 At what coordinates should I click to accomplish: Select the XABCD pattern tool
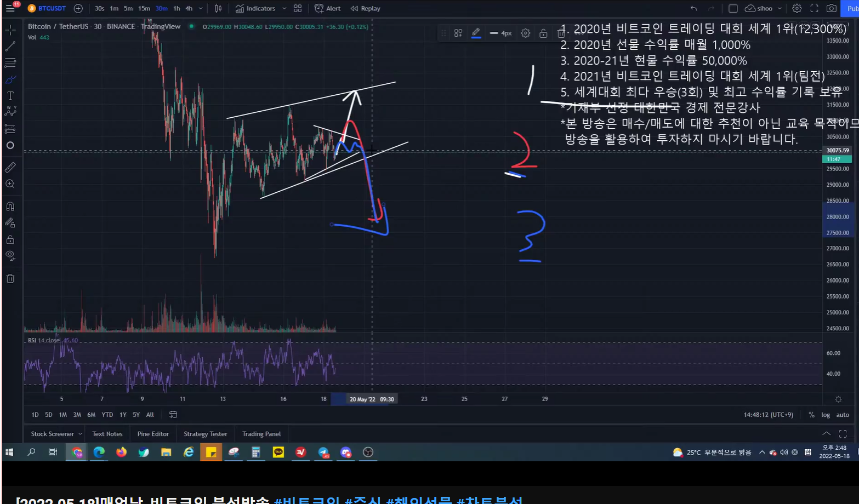10,112
